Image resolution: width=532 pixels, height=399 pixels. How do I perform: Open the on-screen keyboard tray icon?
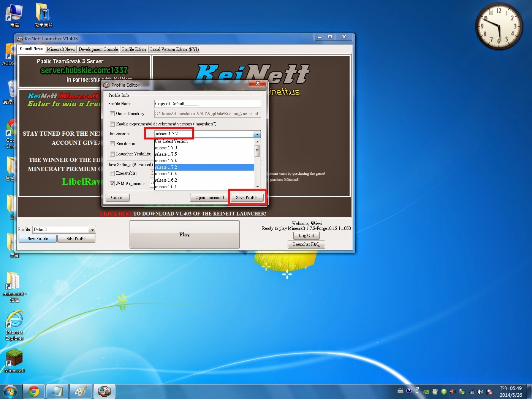pos(401,391)
